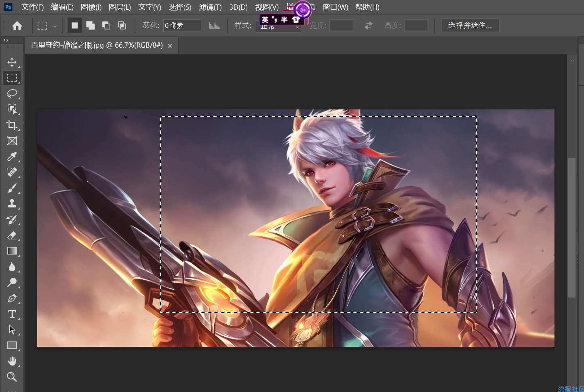Image resolution: width=584 pixels, height=392 pixels.
Task: Select the Object Selection tool
Action: pos(12,109)
